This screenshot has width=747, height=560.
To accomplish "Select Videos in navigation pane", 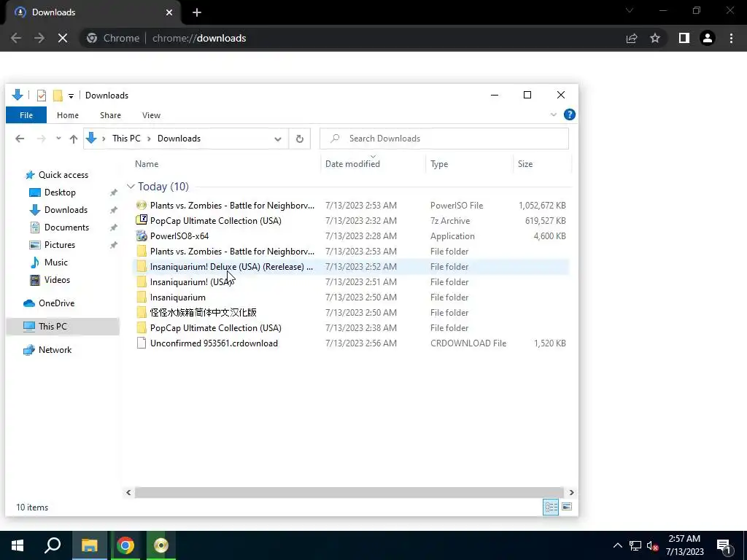I will click(x=57, y=280).
